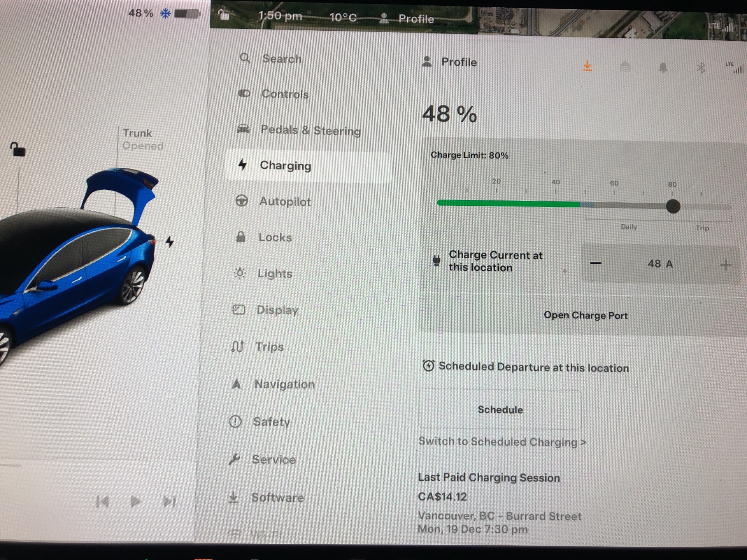Tap the lock icon in top status bar
Viewport: 747px width, 560px height.
[223, 15]
